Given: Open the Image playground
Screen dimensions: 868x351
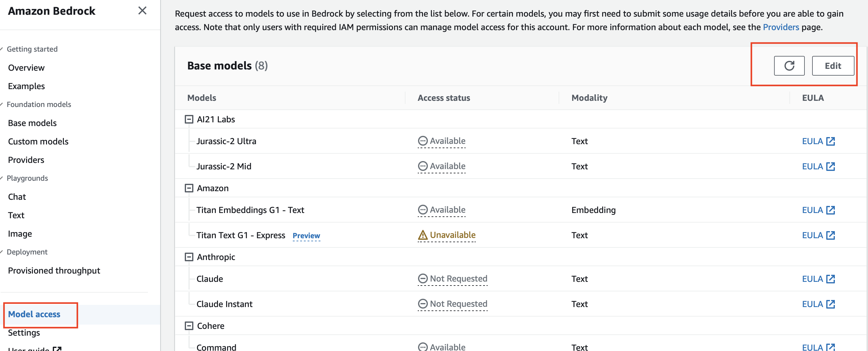Looking at the screenshot, I should tap(20, 234).
